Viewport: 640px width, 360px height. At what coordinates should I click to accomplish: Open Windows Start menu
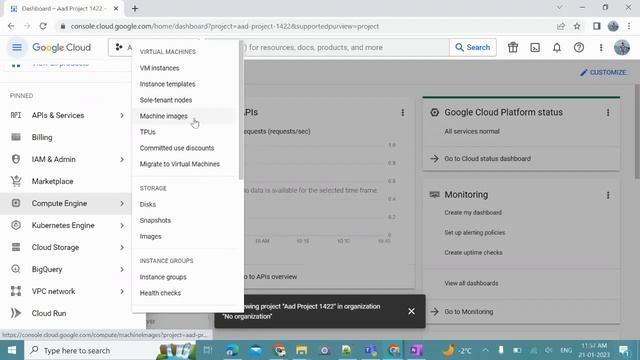(12, 350)
